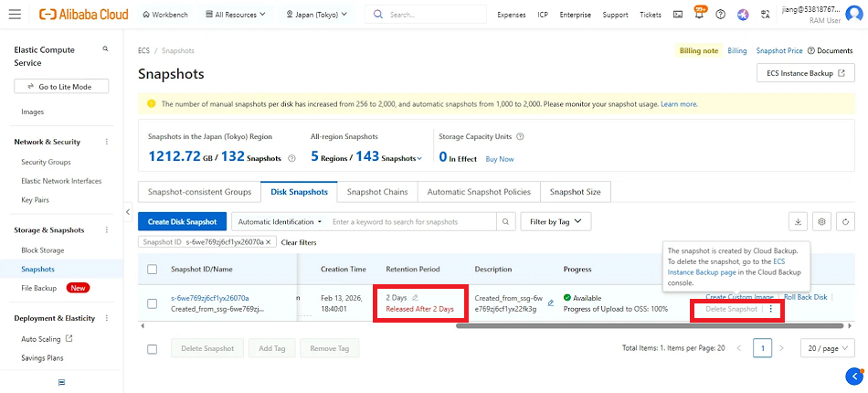
Task: Change the 20 / page size dropdown
Action: pos(826,348)
